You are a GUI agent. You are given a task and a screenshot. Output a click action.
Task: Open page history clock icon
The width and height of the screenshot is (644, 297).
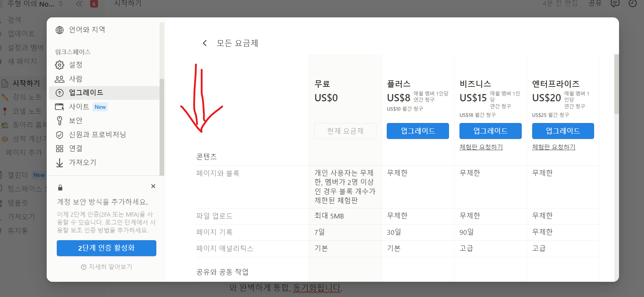[632, 4]
